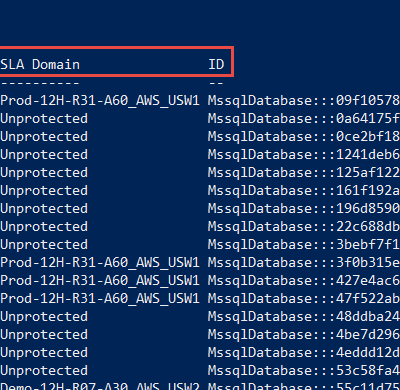The width and height of the screenshot is (400, 390).
Task: Click Unprotected beside MssqlDatabase:::22c688db
Action: click(x=44, y=226)
